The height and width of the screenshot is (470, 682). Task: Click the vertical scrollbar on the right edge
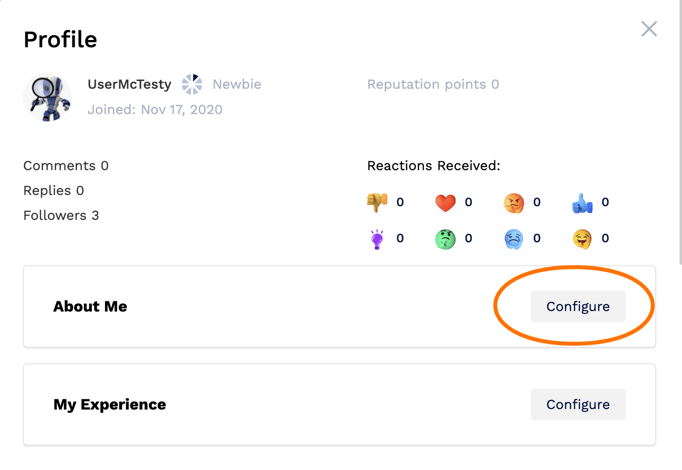tap(680, 132)
